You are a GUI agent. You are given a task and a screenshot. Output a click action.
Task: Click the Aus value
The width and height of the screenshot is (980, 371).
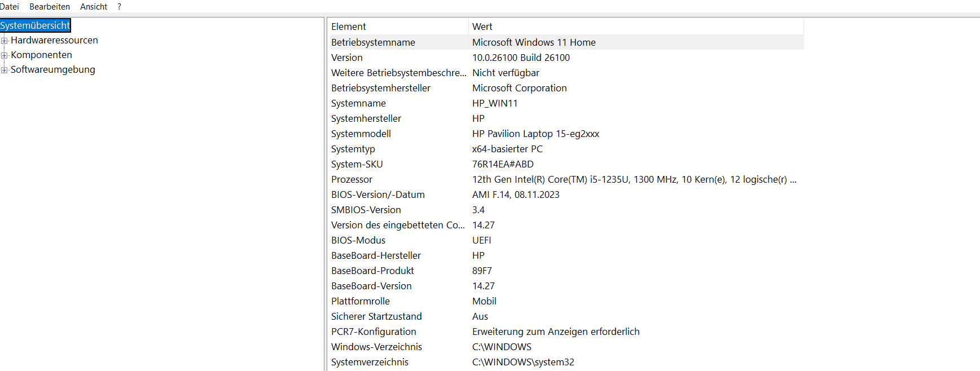[x=480, y=316]
